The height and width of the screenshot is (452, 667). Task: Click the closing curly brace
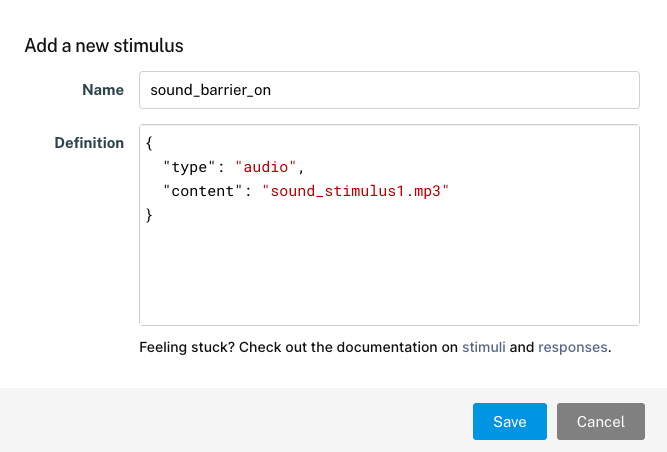[x=149, y=215]
